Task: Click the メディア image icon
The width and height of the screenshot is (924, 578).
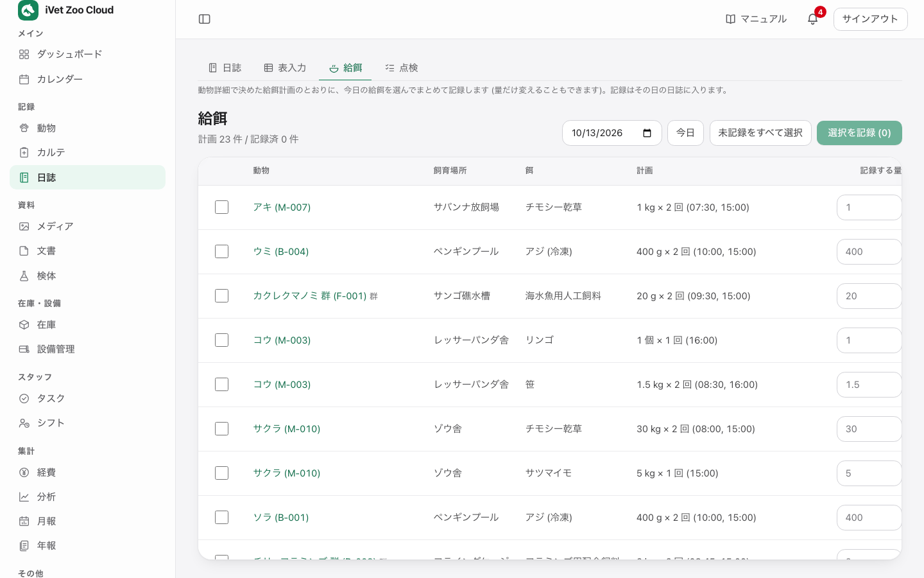Action: 24,226
